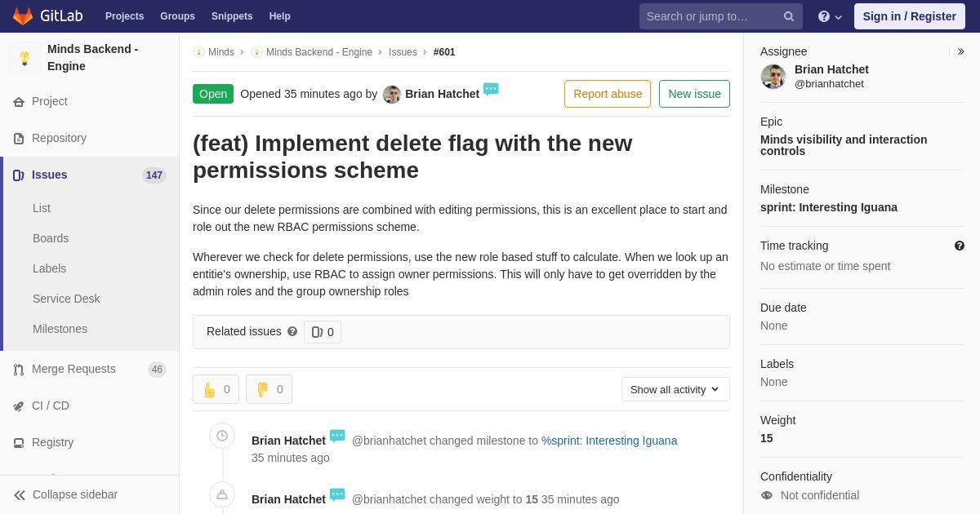Click the Open status badge
The height and width of the screenshot is (514, 980).
213,94
